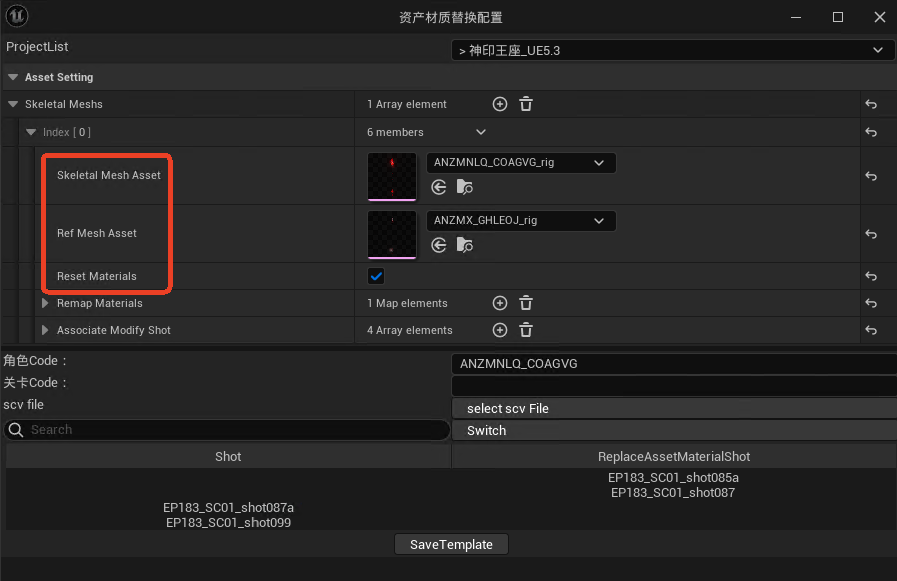The height and width of the screenshot is (581, 897).
Task: Open the ANZMX_GHLEOJ_rig asset dropdown
Action: (x=521, y=221)
